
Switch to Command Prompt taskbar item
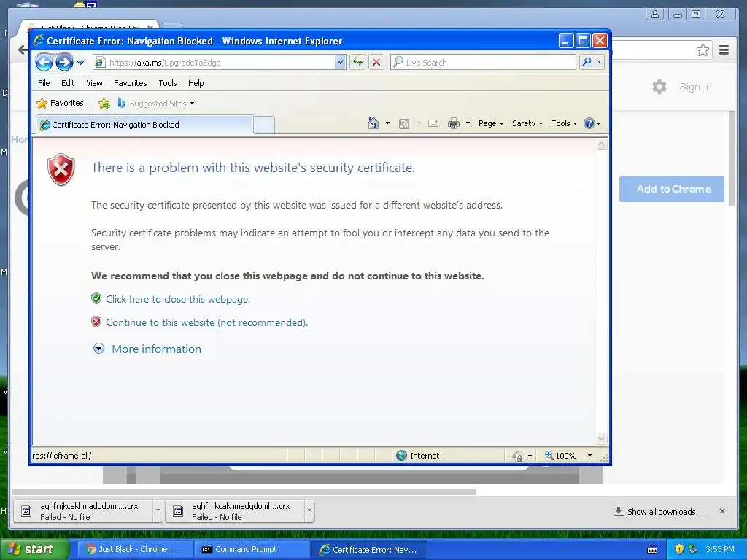(x=252, y=549)
